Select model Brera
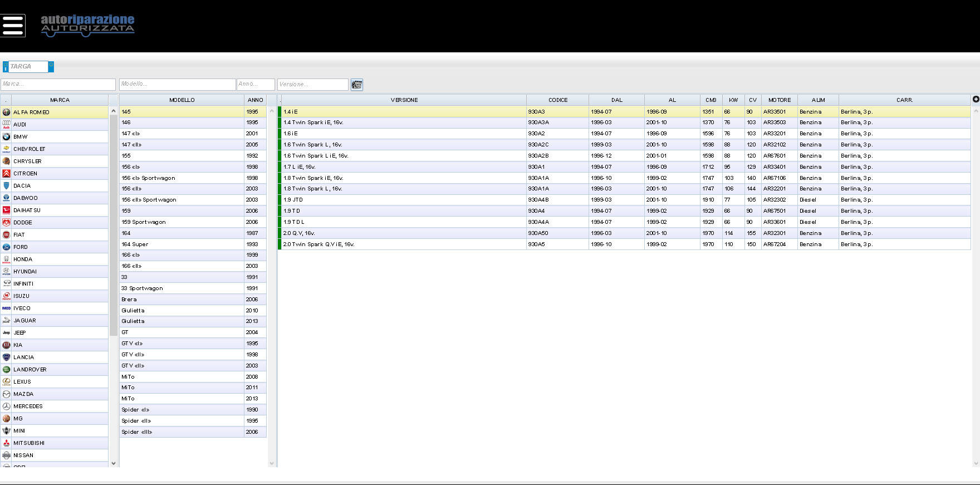 click(x=193, y=300)
